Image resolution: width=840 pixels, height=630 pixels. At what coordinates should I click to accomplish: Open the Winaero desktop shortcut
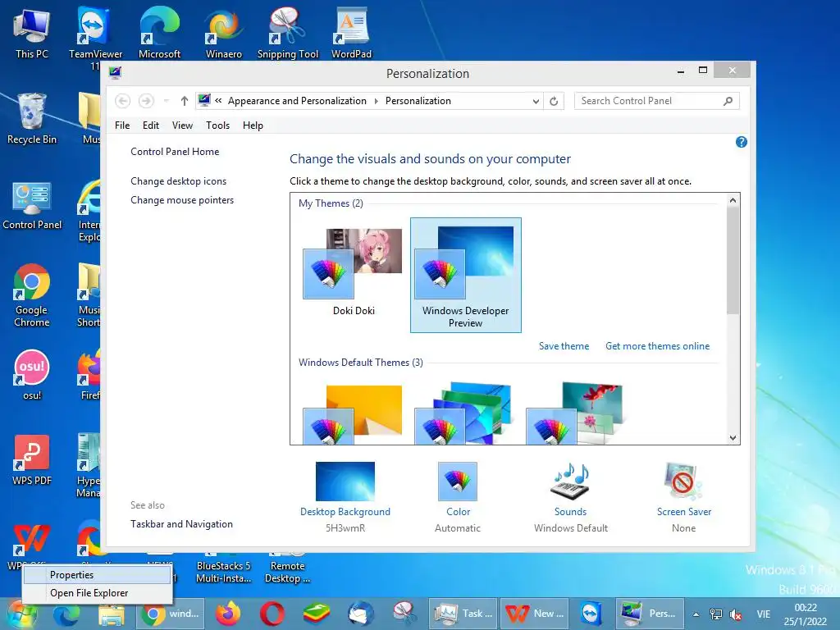pos(223,33)
